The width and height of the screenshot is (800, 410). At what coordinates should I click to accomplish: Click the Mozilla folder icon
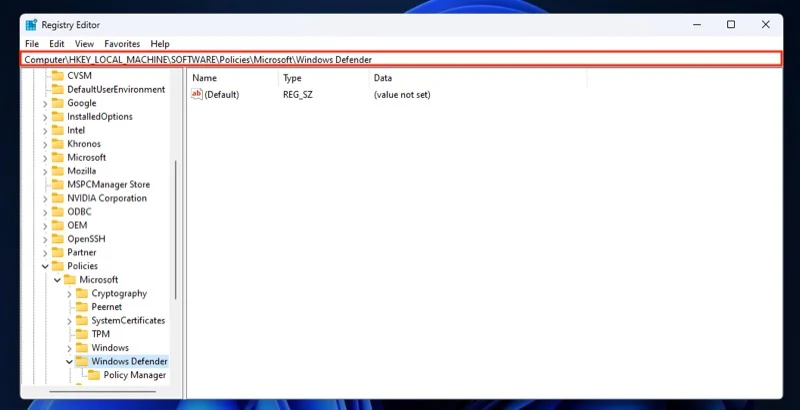point(57,171)
